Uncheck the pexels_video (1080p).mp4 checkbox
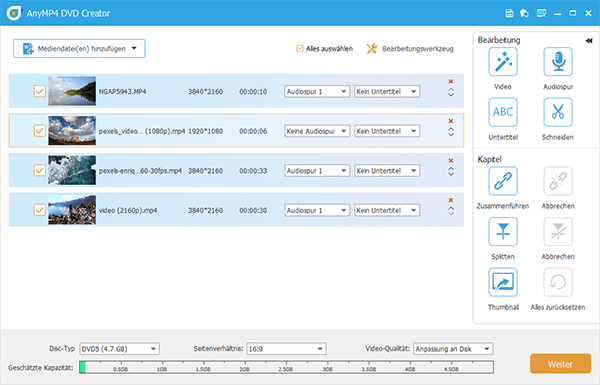The height and width of the screenshot is (385, 600). (40, 131)
